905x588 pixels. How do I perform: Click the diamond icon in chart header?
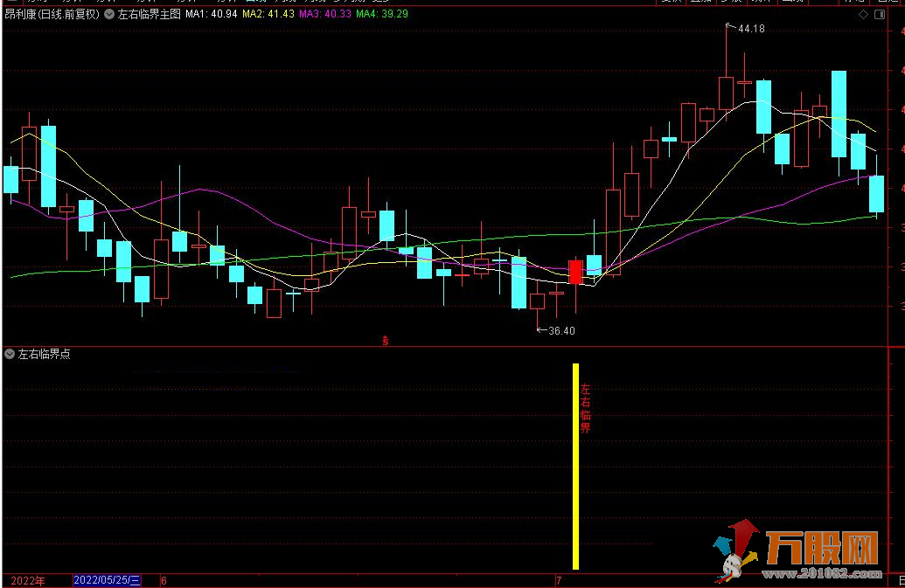coord(863,14)
